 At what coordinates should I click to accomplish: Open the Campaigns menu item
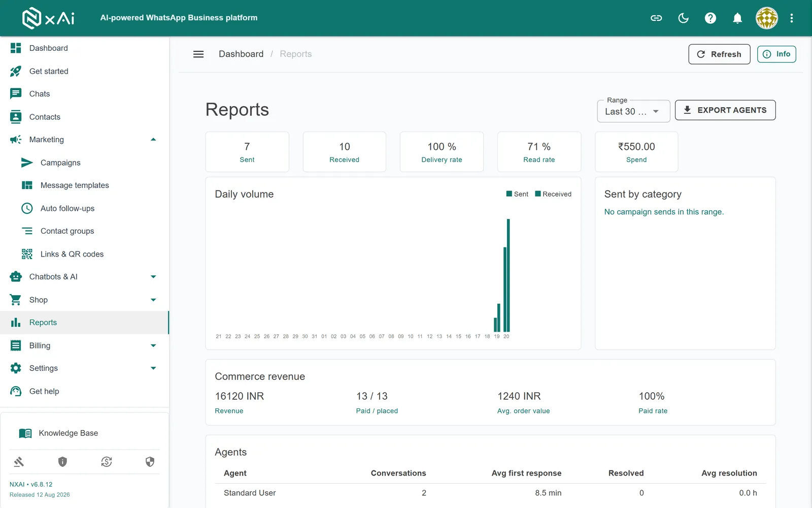pos(84,163)
